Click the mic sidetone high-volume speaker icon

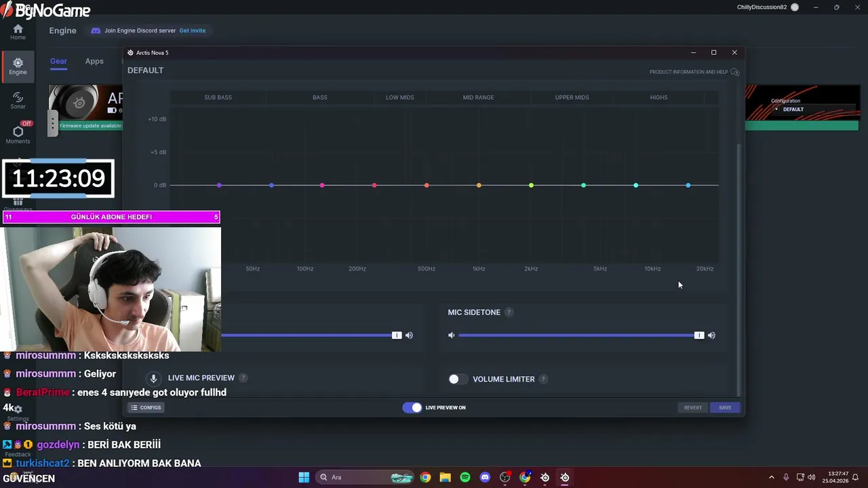(x=711, y=335)
